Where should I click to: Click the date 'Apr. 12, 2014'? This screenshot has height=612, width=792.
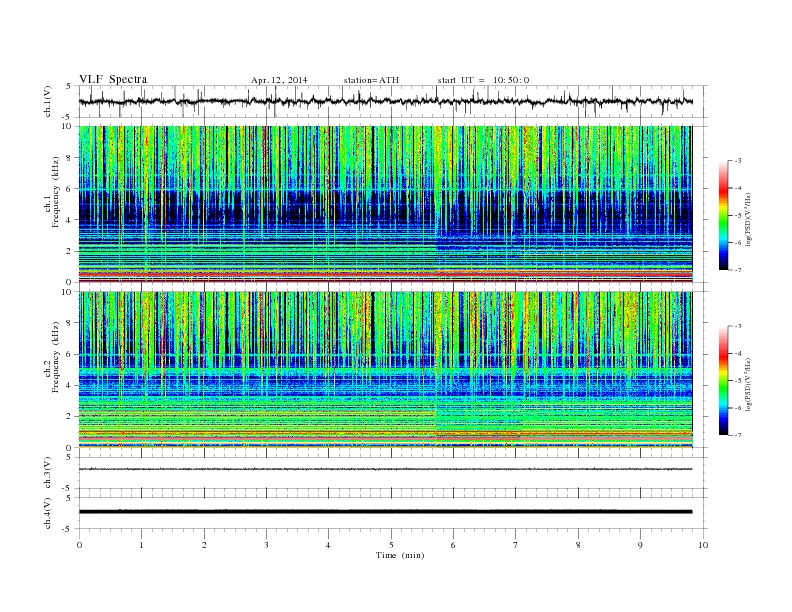point(279,80)
